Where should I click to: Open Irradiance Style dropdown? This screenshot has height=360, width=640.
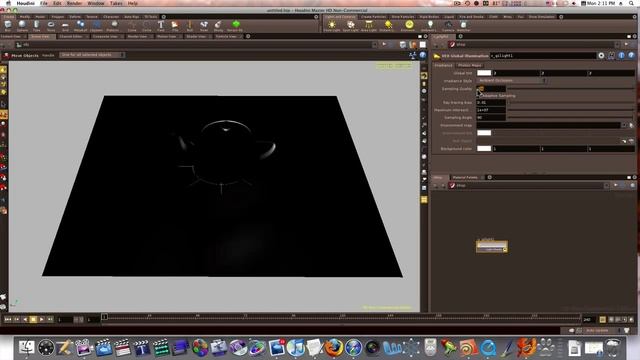(x=511, y=80)
